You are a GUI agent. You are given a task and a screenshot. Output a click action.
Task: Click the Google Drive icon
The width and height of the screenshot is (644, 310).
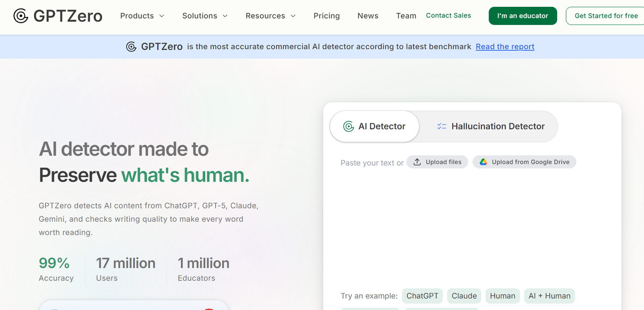click(483, 162)
